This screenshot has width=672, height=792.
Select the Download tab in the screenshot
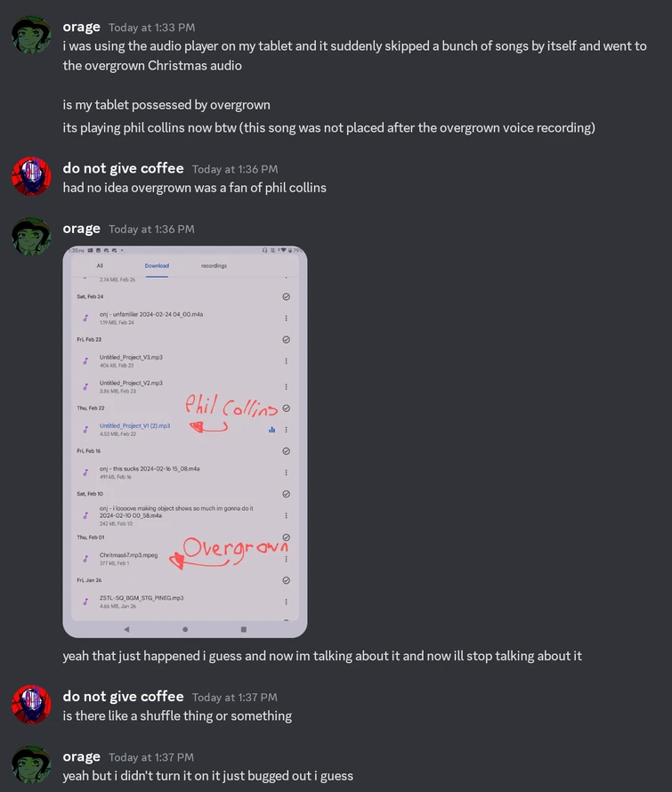(157, 266)
